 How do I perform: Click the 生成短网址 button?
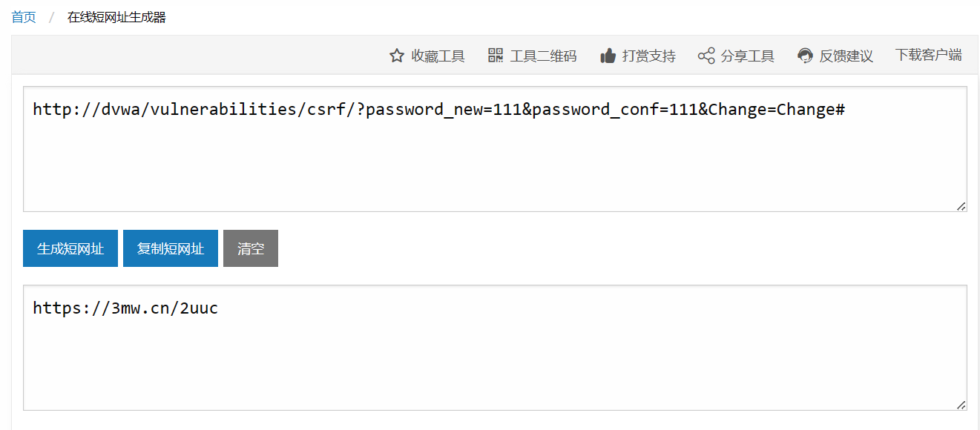coord(70,248)
